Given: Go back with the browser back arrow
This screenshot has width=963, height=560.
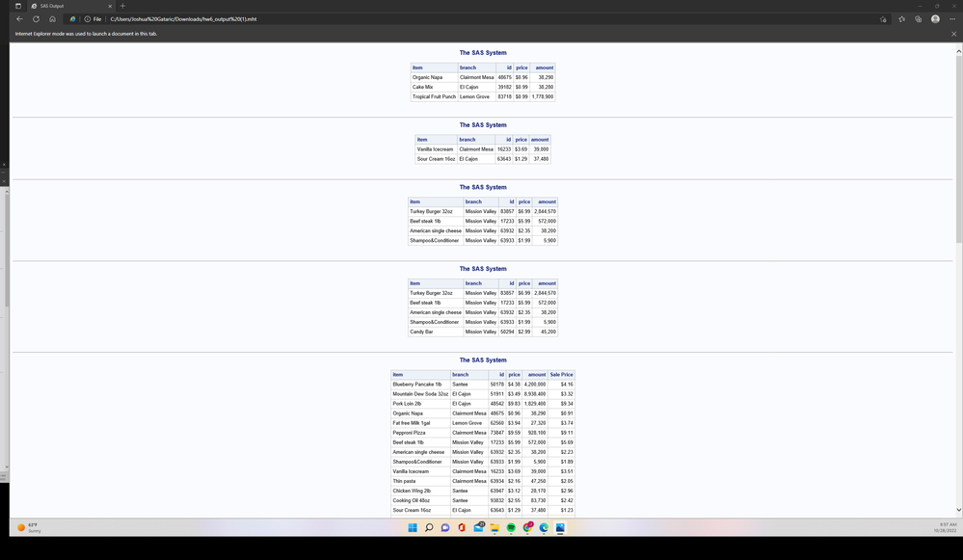Looking at the screenshot, I should tap(19, 19).
